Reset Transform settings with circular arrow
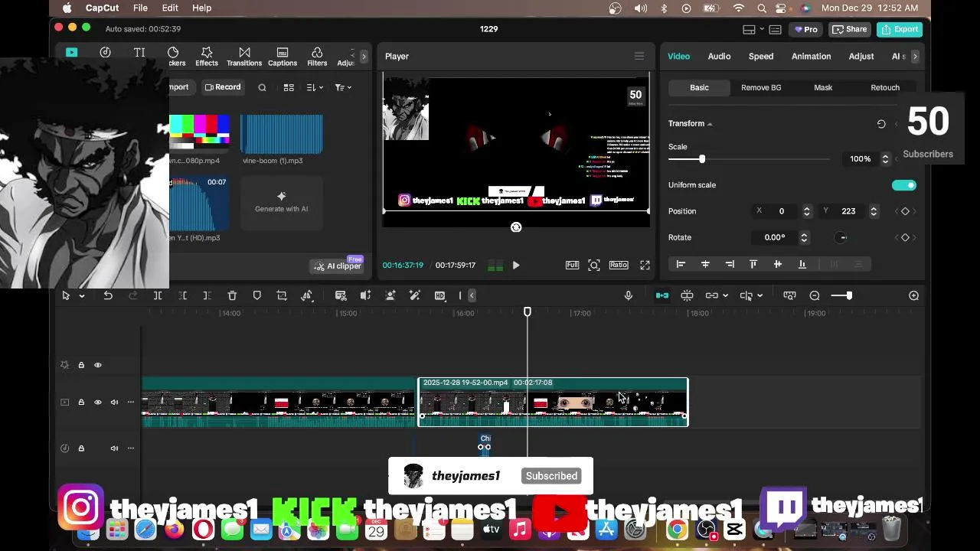The width and height of the screenshot is (980, 551). [x=881, y=124]
